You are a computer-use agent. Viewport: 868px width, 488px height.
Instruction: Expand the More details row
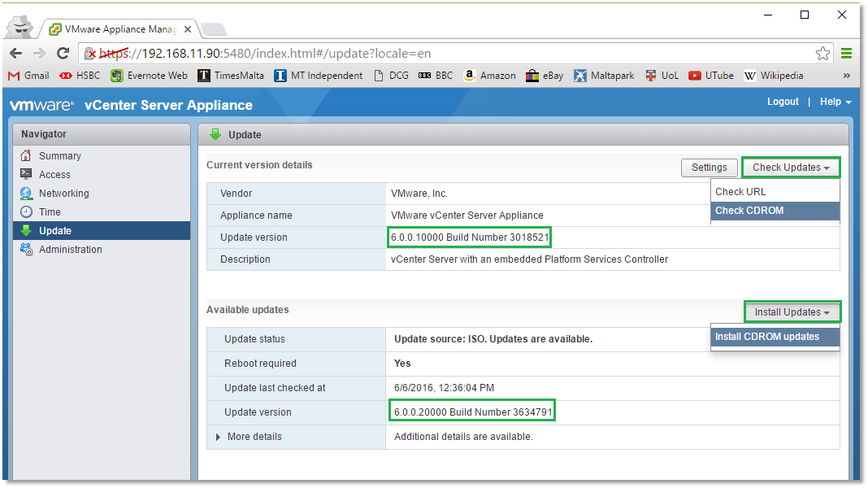(218, 437)
